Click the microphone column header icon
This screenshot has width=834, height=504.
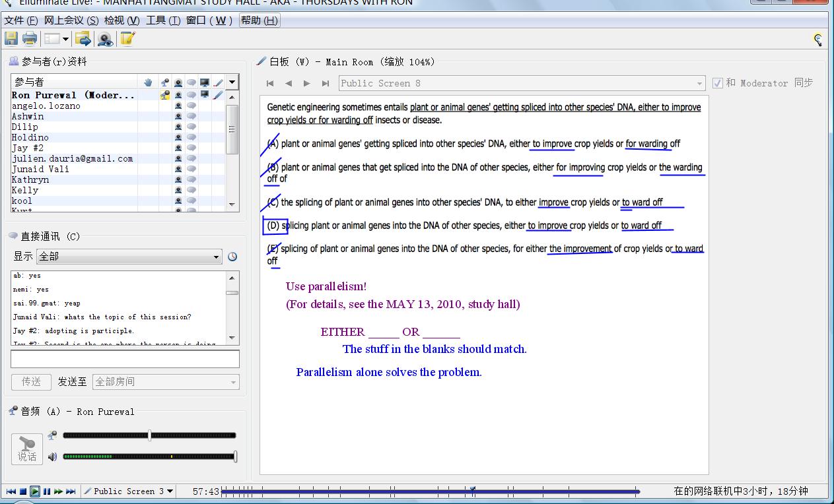tap(164, 82)
